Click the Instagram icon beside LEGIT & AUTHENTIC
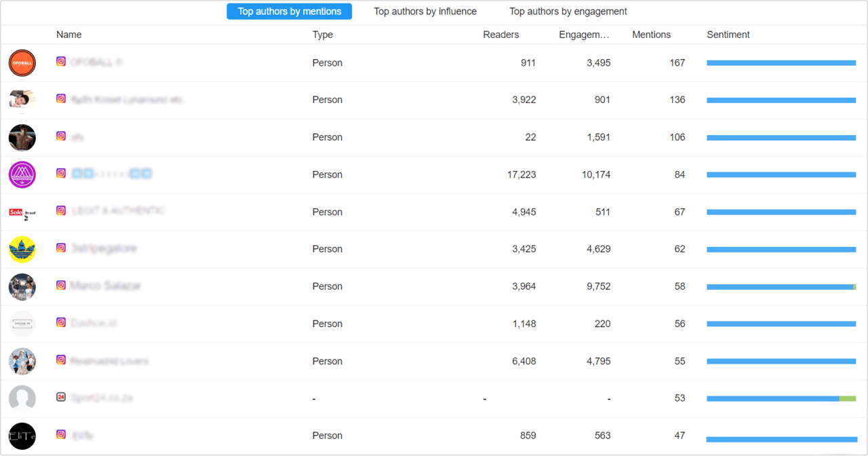 click(x=61, y=210)
